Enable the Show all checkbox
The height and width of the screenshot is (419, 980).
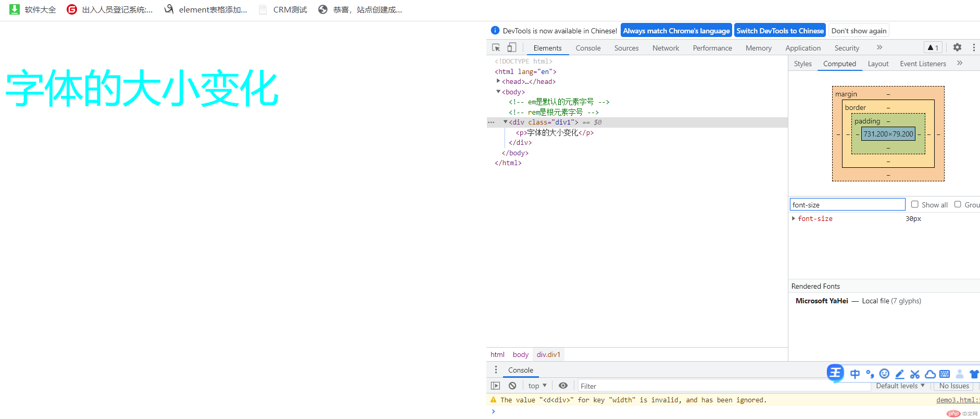[914, 204]
